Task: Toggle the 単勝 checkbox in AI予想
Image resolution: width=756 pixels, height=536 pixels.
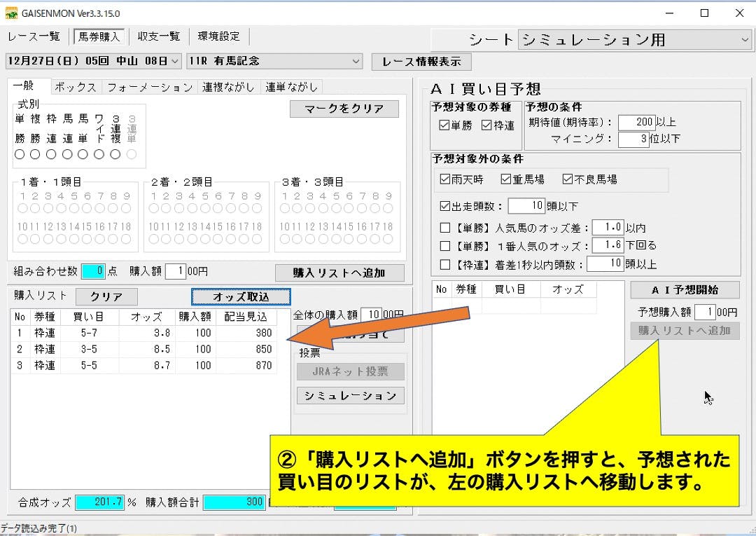Action: [x=444, y=125]
